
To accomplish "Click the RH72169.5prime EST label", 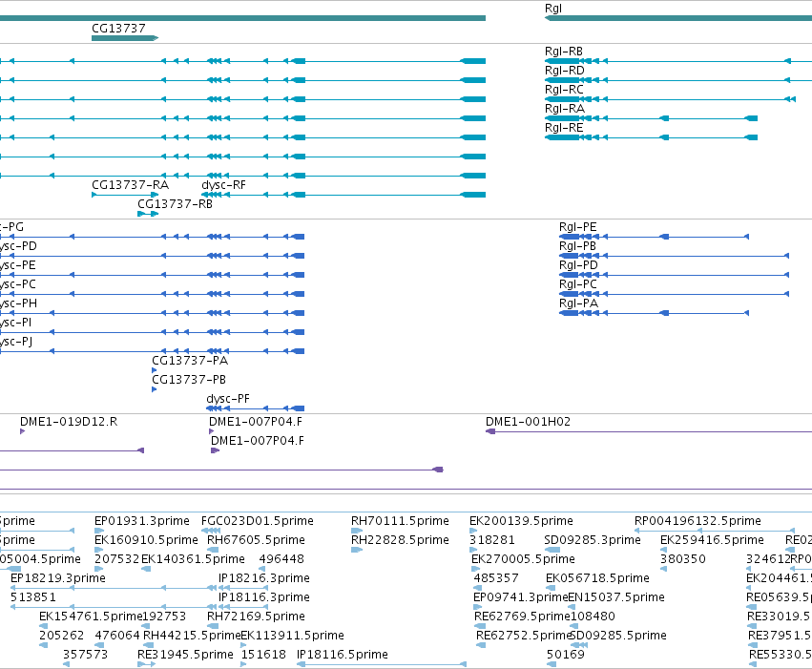I will tap(256, 617).
